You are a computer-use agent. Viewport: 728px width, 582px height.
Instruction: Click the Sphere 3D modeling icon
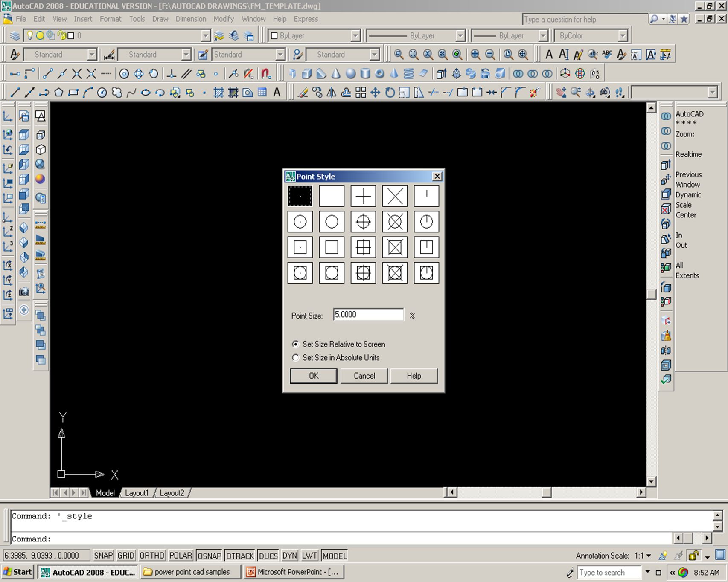point(350,73)
